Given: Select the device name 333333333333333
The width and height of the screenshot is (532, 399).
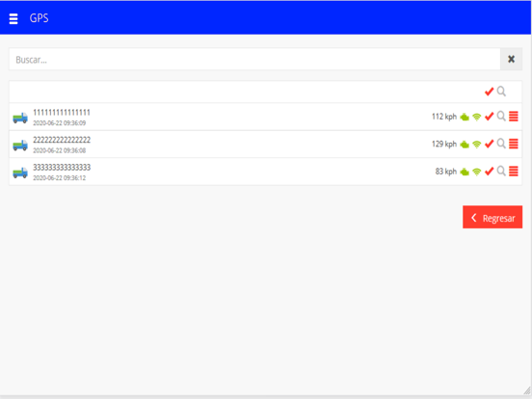Looking at the screenshot, I should pos(62,168).
